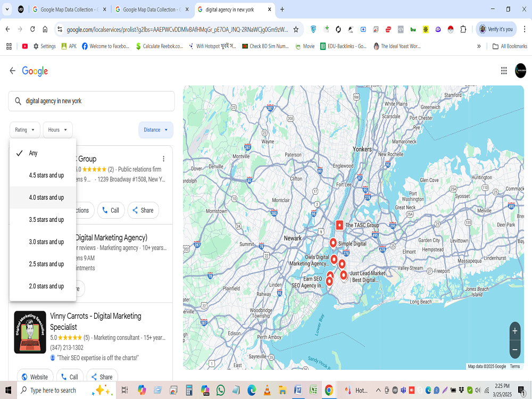Open the Google apps grid icon
Image resolution: width=532 pixels, height=399 pixels.
tap(504, 71)
